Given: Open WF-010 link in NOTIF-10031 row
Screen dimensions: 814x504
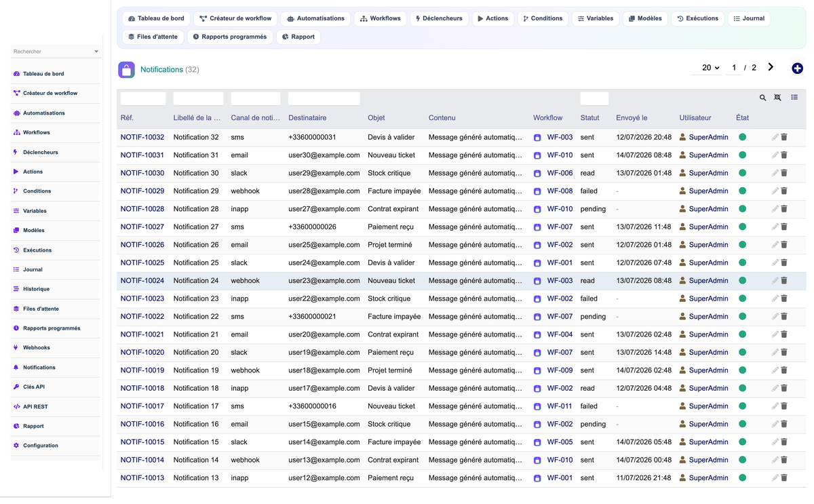Looking at the screenshot, I should coord(560,155).
